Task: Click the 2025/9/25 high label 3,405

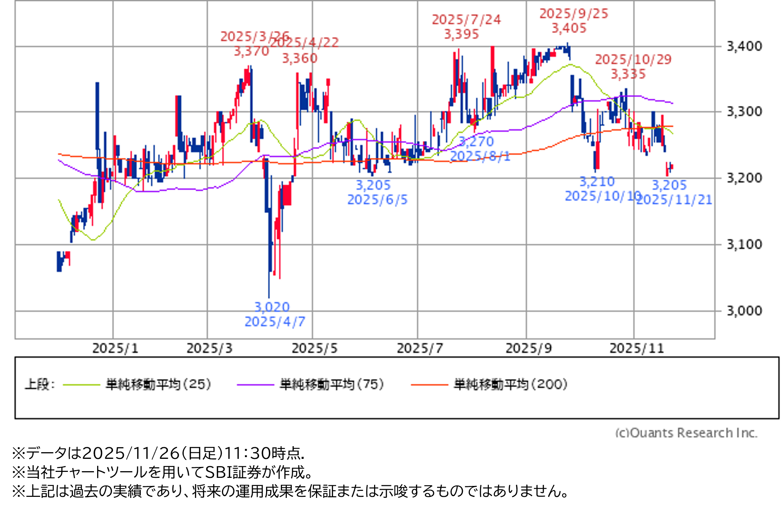Action: tap(569, 28)
